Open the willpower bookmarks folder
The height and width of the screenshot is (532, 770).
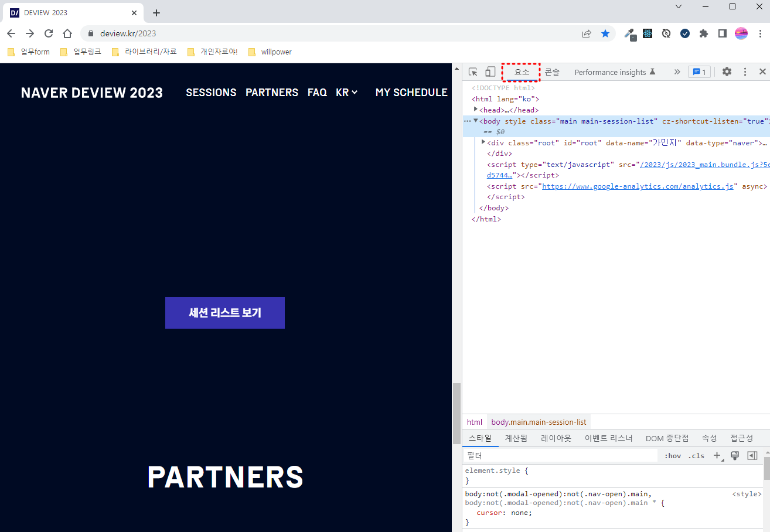(x=270, y=52)
